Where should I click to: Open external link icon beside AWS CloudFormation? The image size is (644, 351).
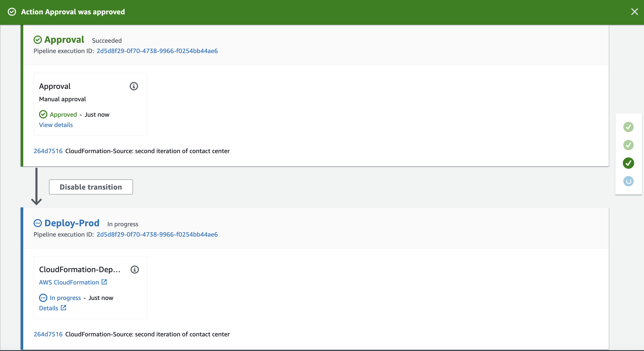coord(104,282)
